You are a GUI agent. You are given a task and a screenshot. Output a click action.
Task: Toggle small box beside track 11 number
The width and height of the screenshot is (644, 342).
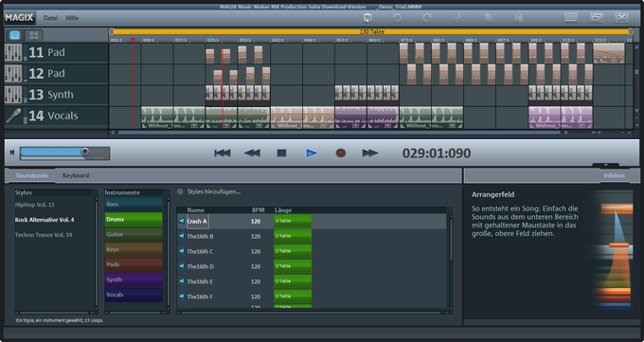point(25,58)
